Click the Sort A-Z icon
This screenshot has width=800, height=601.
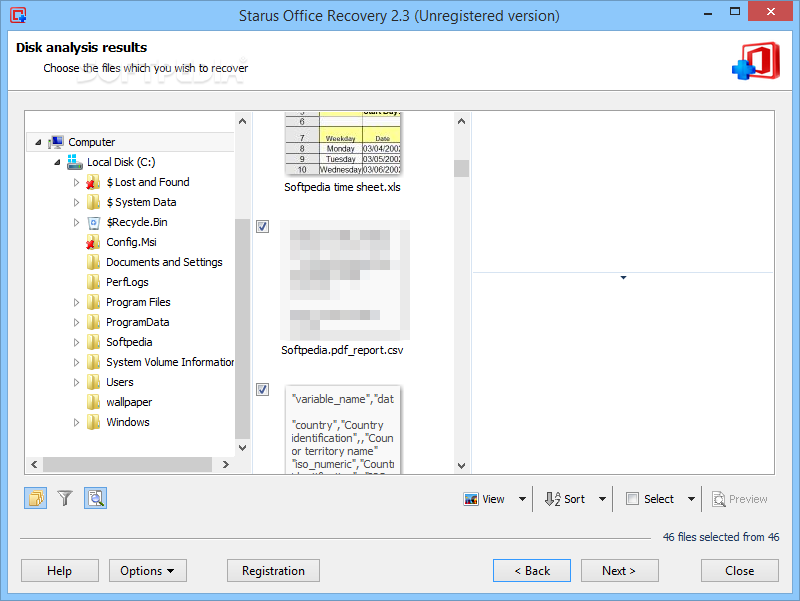[x=553, y=499]
